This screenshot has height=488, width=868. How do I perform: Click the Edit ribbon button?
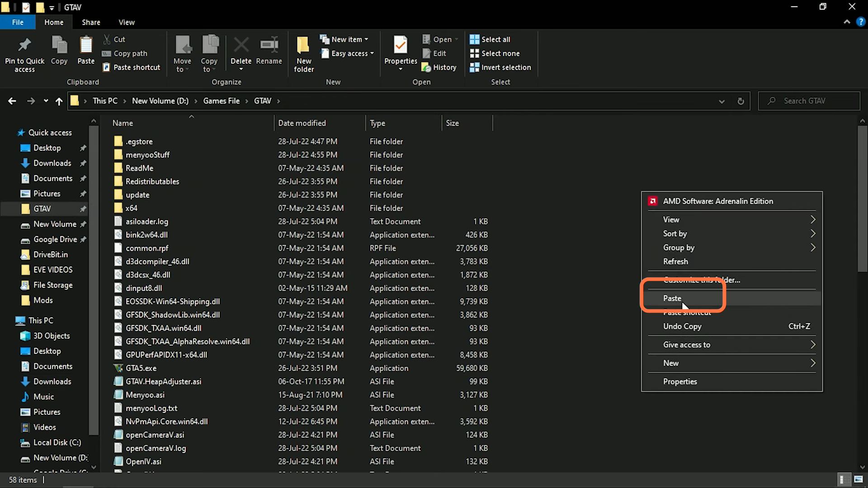(x=434, y=53)
